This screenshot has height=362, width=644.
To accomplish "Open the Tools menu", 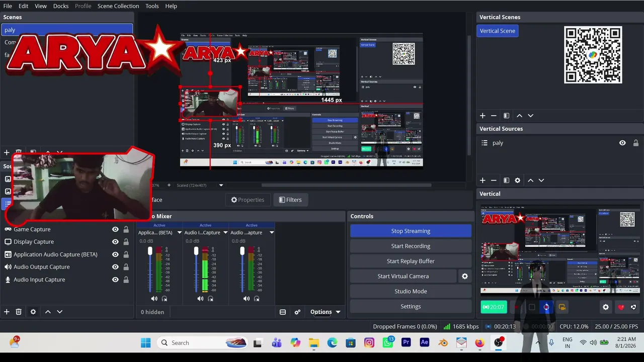I will [x=152, y=6].
